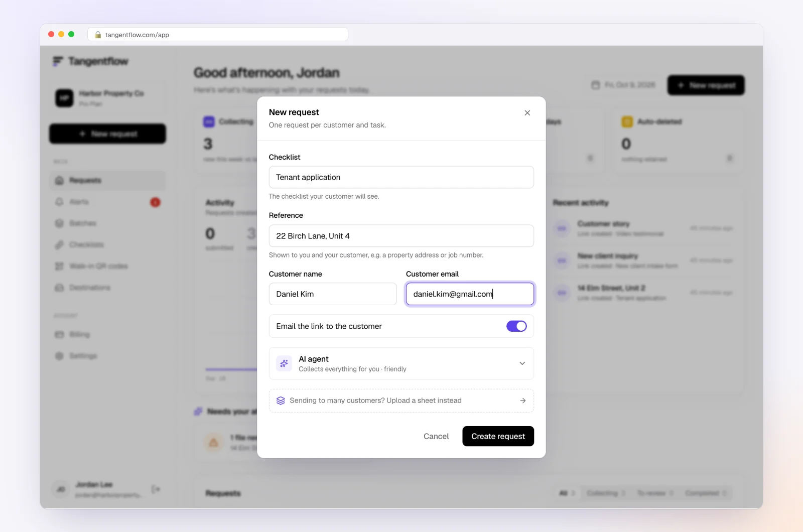Click the Checklists icon in the sidebar
The image size is (803, 532).
tap(59, 244)
